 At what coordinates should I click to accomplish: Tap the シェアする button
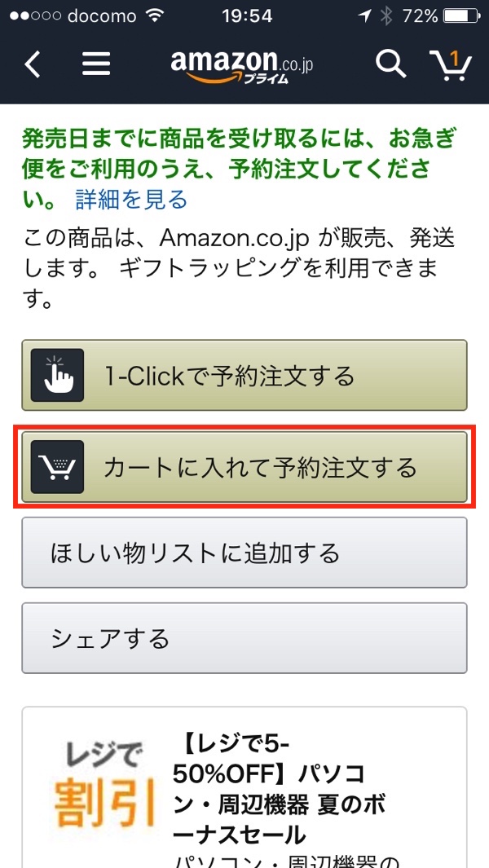(x=244, y=637)
